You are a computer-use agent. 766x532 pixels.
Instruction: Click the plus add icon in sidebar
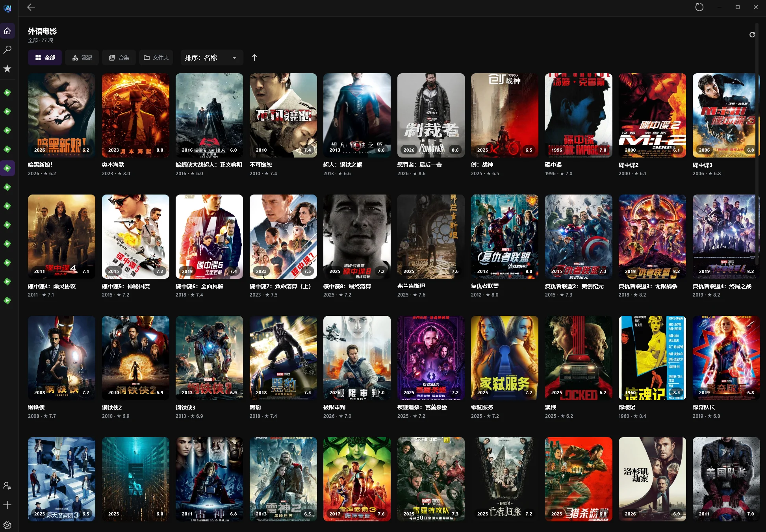(x=7, y=505)
